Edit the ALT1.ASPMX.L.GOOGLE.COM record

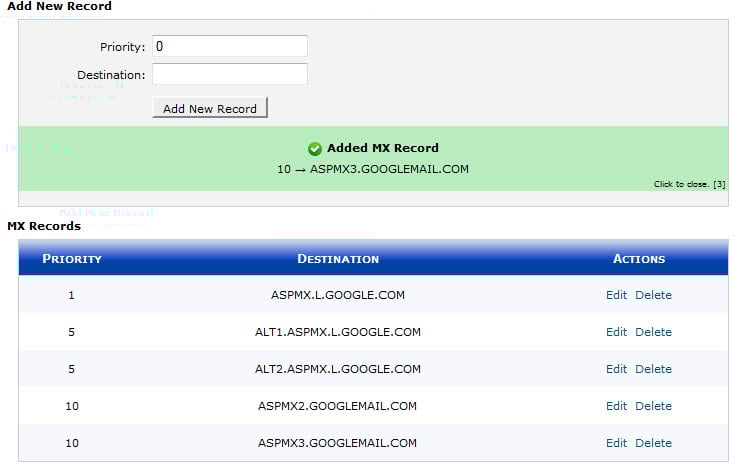click(616, 332)
